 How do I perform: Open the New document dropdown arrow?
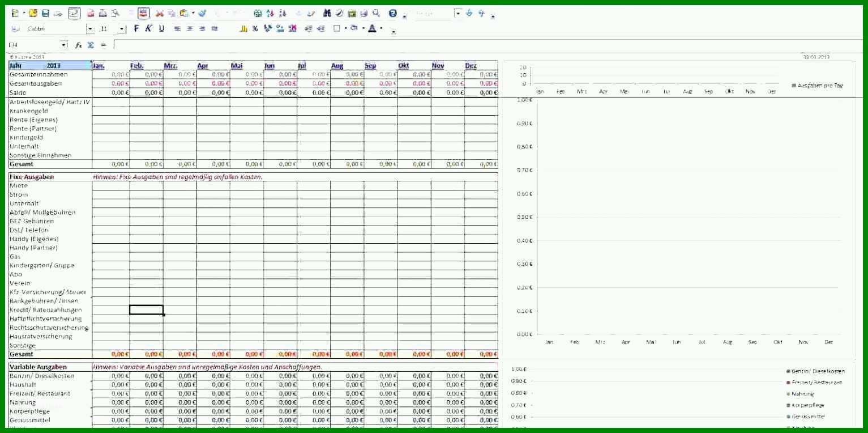[x=24, y=13]
